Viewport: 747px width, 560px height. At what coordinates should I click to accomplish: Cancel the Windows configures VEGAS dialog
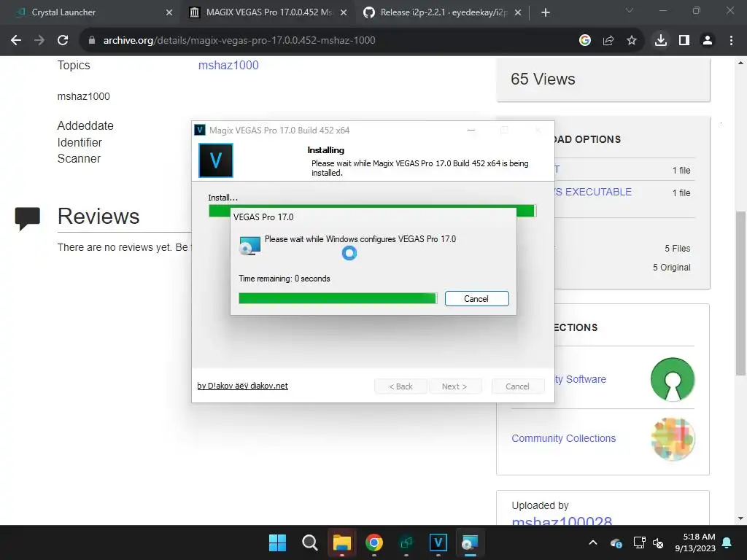pyautogui.click(x=477, y=298)
